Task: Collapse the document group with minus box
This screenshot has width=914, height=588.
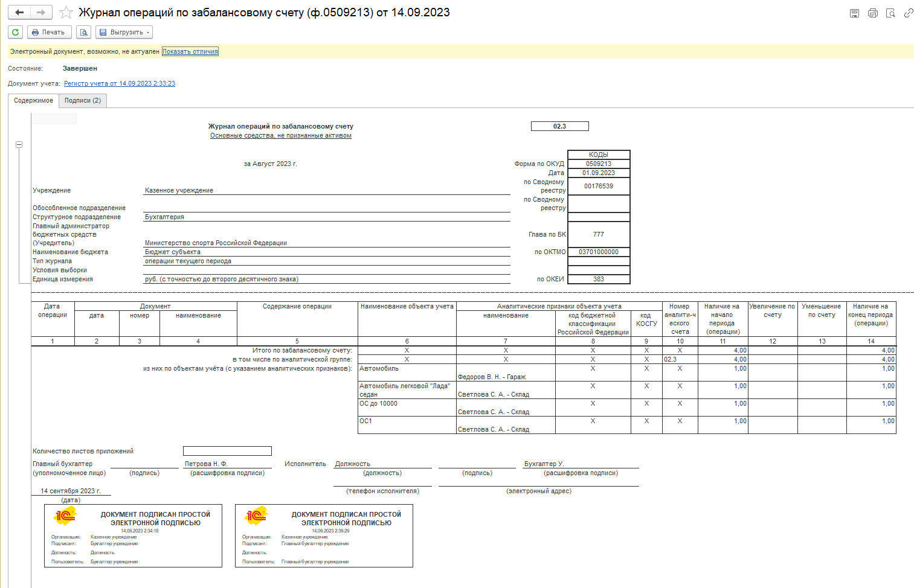Action: tap(19, 144)
